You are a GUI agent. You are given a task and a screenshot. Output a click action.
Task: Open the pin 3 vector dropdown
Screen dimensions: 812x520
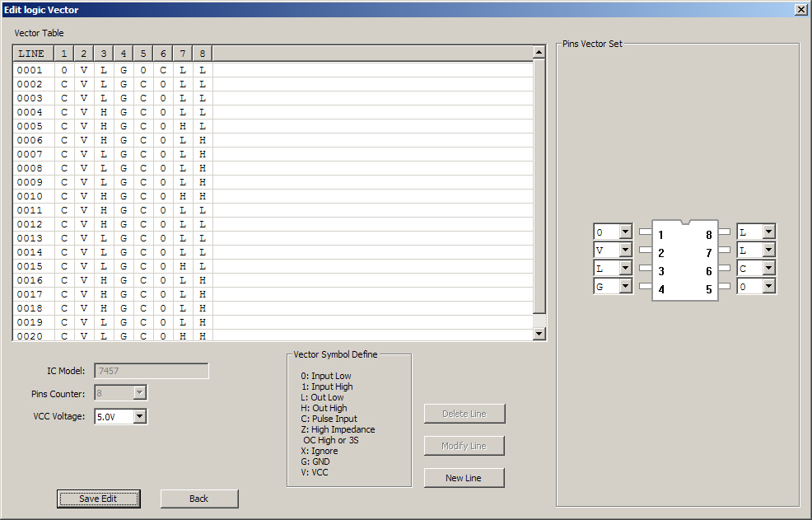pyautogui.click(x=625, y=269)
